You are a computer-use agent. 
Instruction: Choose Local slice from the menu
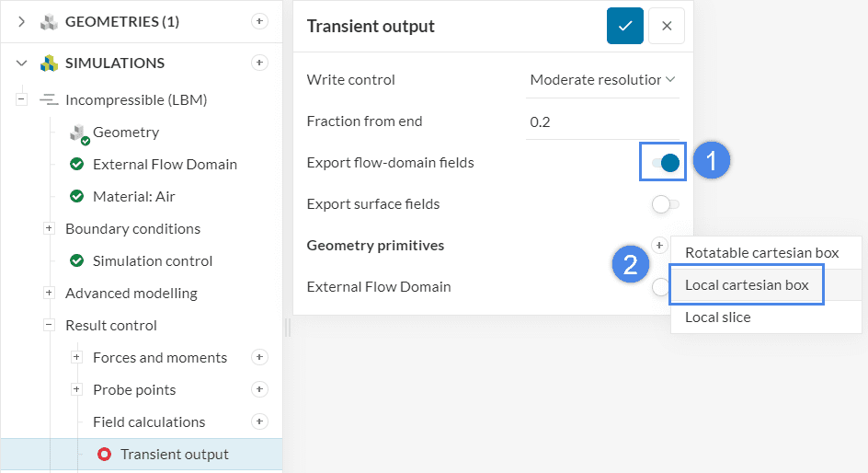pos(717,317)
